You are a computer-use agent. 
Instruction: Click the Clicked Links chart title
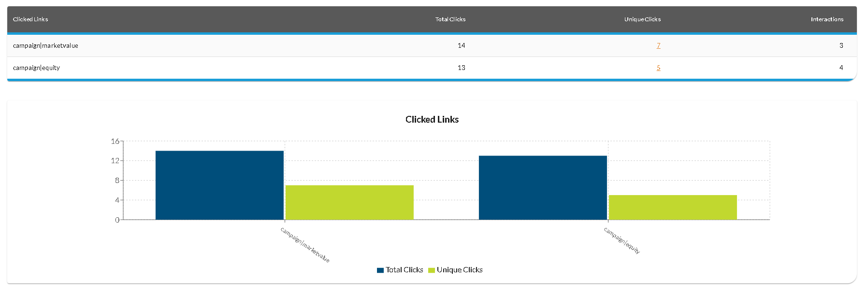[x=432, y=119]
